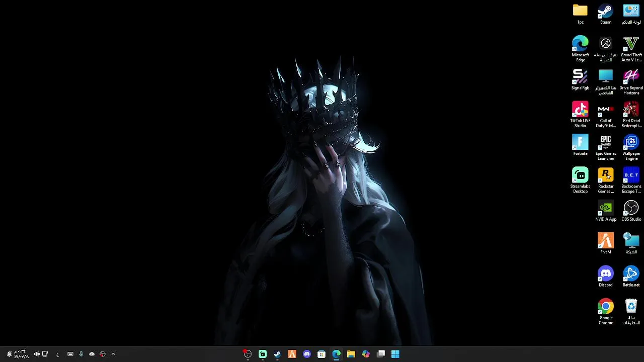Select the Battle.net desktop shortcut
Image resolution: width=644 pixels, height=362 pixels.
point(631,277)
